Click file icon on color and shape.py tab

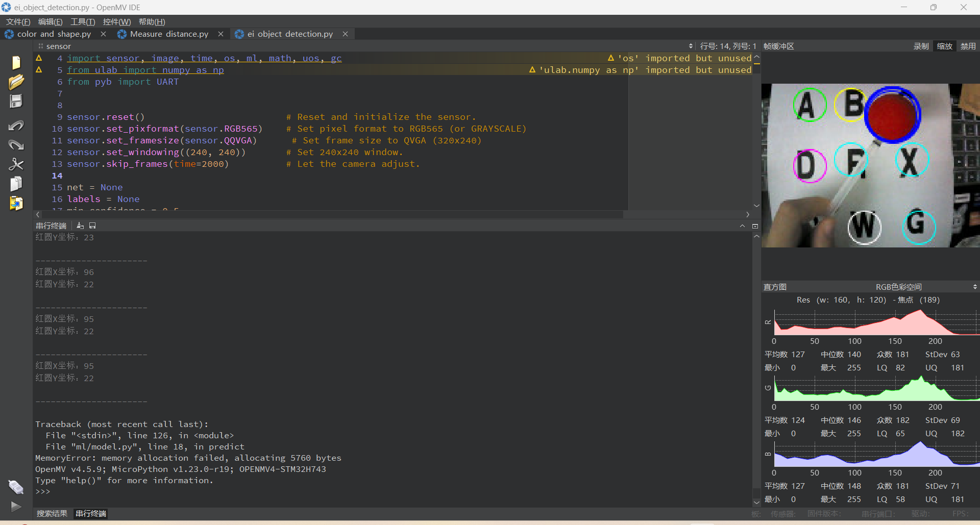click(9, 34)
